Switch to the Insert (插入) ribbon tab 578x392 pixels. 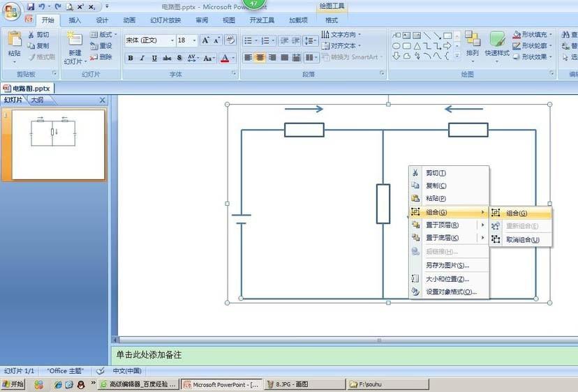click(75, 20)
